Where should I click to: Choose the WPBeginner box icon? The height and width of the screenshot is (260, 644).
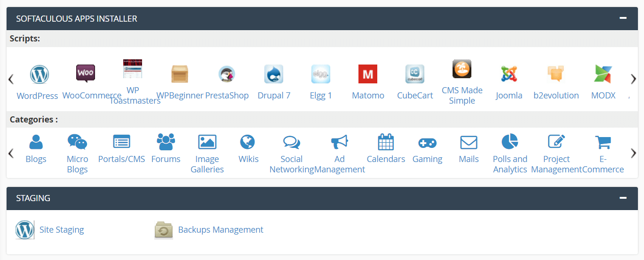click(180, 74)
